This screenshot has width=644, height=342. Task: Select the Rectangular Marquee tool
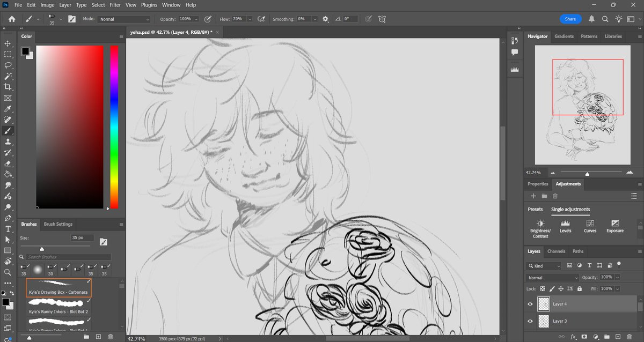pos(8,54)
